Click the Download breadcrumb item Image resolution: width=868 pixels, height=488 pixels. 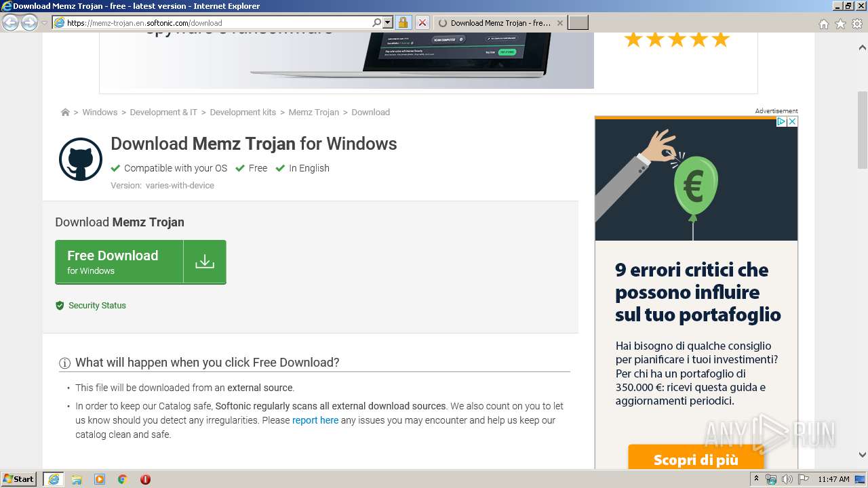(x=370, y=113)
